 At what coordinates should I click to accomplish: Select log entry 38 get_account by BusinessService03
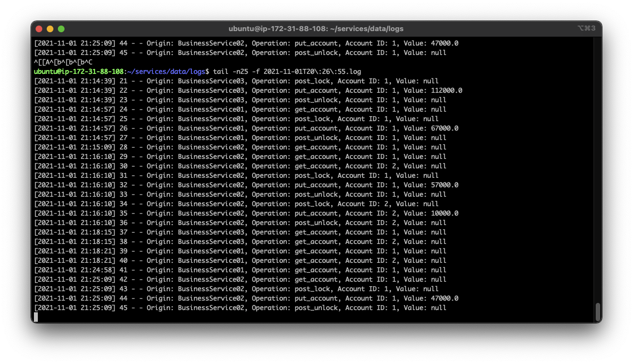240,242
